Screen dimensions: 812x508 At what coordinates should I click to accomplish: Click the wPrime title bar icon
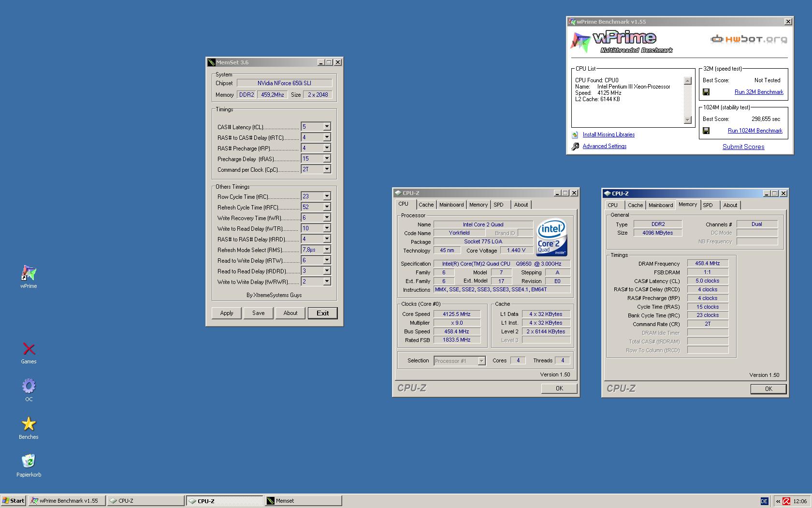(x=572, y=22)
